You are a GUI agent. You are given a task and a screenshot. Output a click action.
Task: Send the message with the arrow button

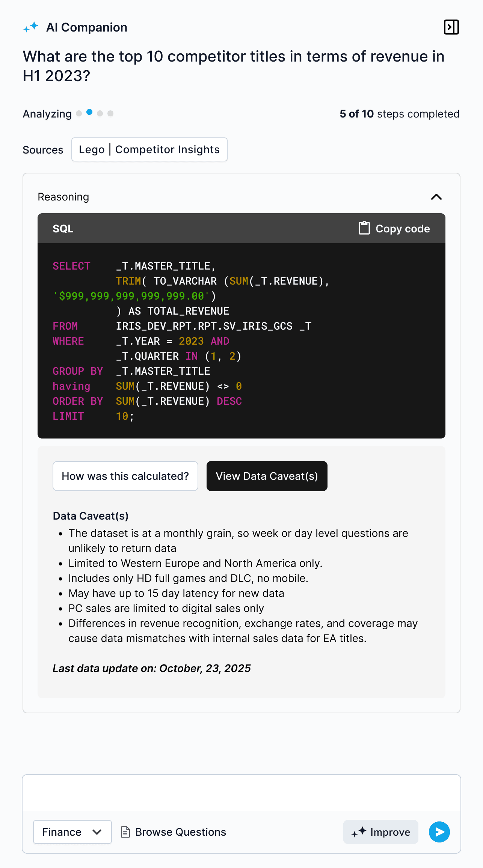pyautogui.click(x=439, y=832)
